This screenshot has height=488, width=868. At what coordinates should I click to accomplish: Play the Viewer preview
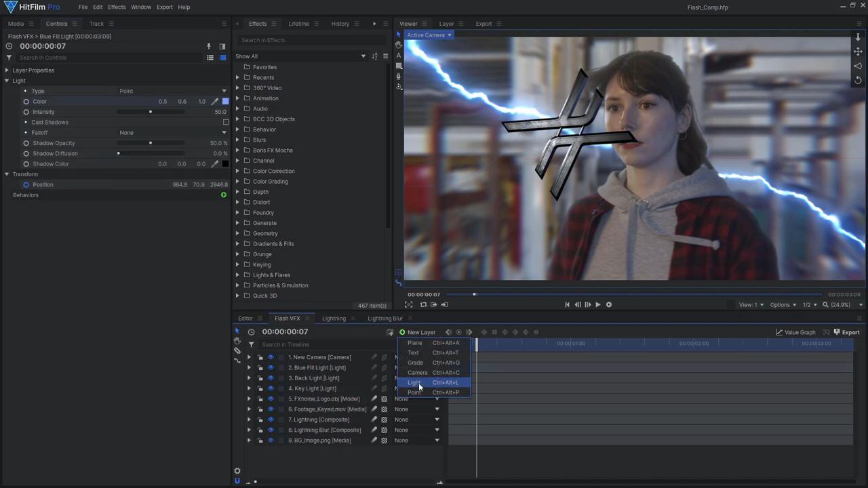point(597,305)
